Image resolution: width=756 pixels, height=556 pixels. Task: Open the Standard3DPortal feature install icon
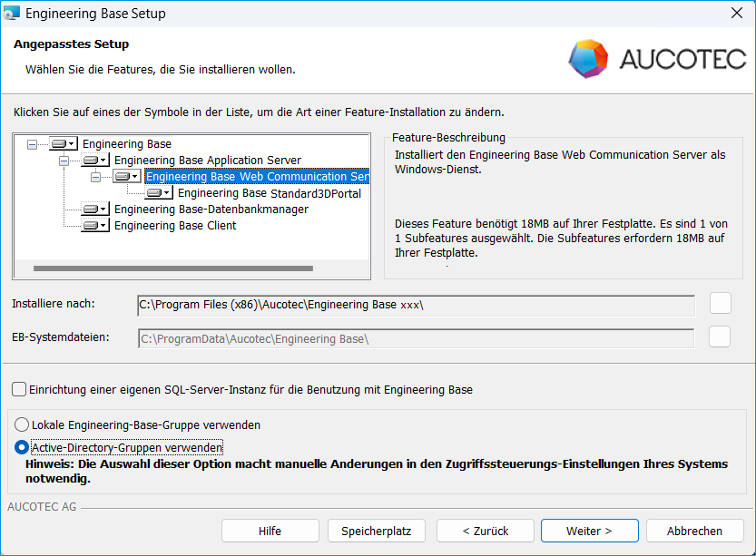pos(158,193)
